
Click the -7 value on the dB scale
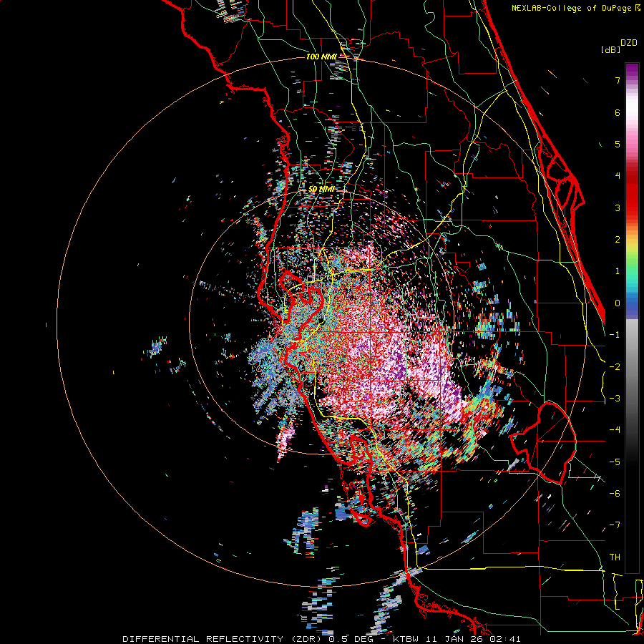[x=615, y=525]
